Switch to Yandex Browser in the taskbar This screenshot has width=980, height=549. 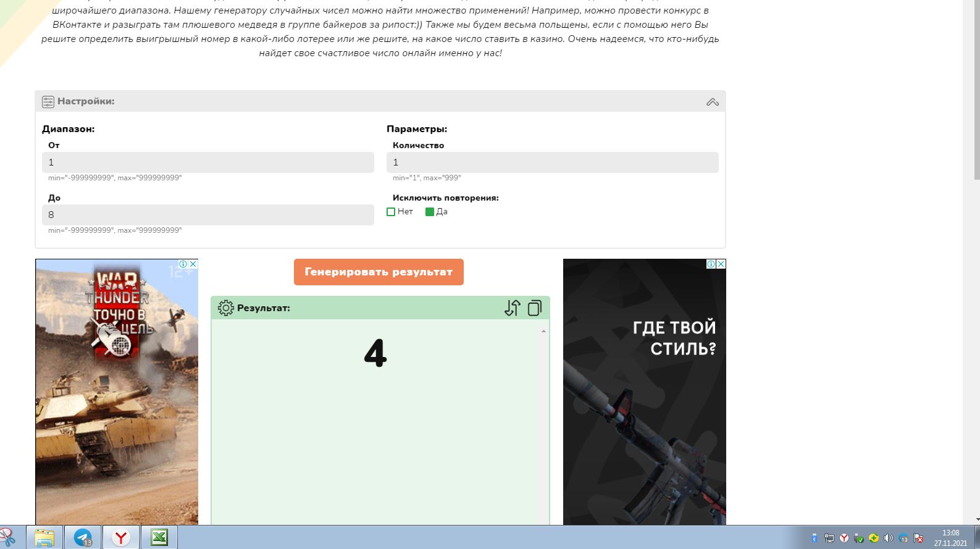click(121, 537)
